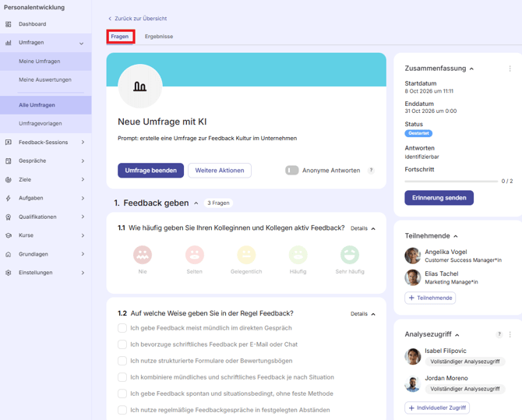Screen dimensions: 522x420
Task: Click the Qualifikationen badge icon
Action: click(9, 217)
